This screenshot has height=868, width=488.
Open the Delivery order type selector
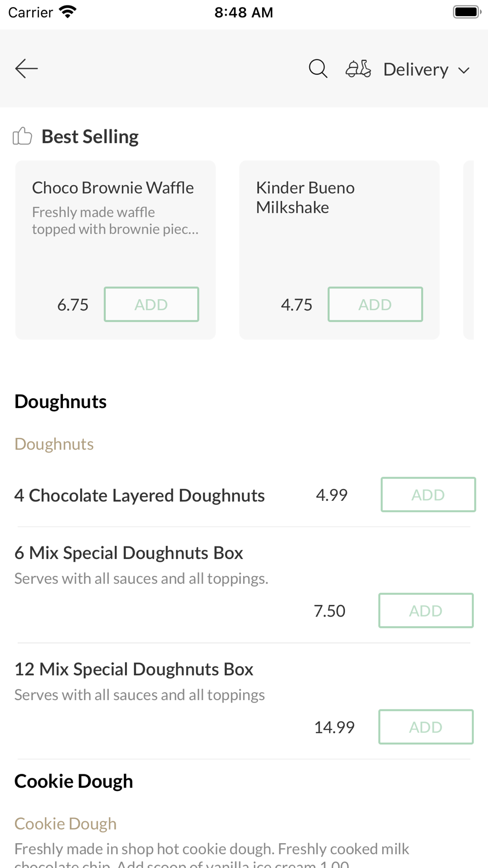(408, 69)
